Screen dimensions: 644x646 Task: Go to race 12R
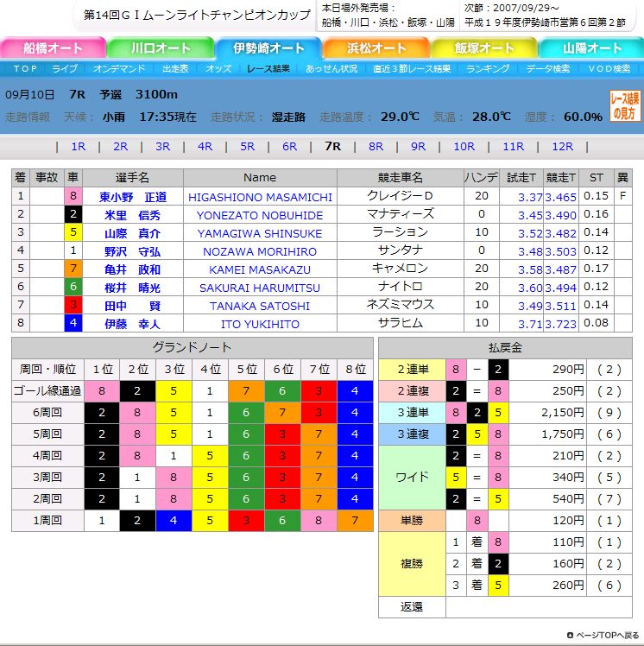tap(563, 146)
